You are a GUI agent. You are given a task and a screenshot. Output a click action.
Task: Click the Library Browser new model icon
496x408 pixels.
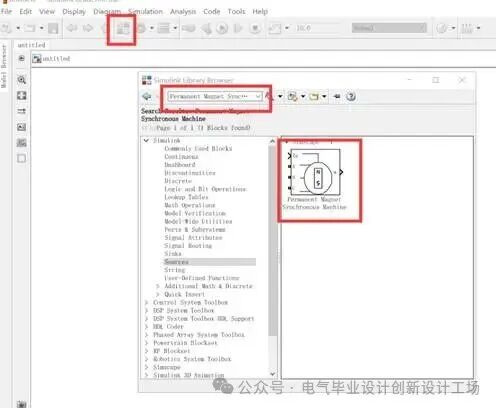(292, 97)
